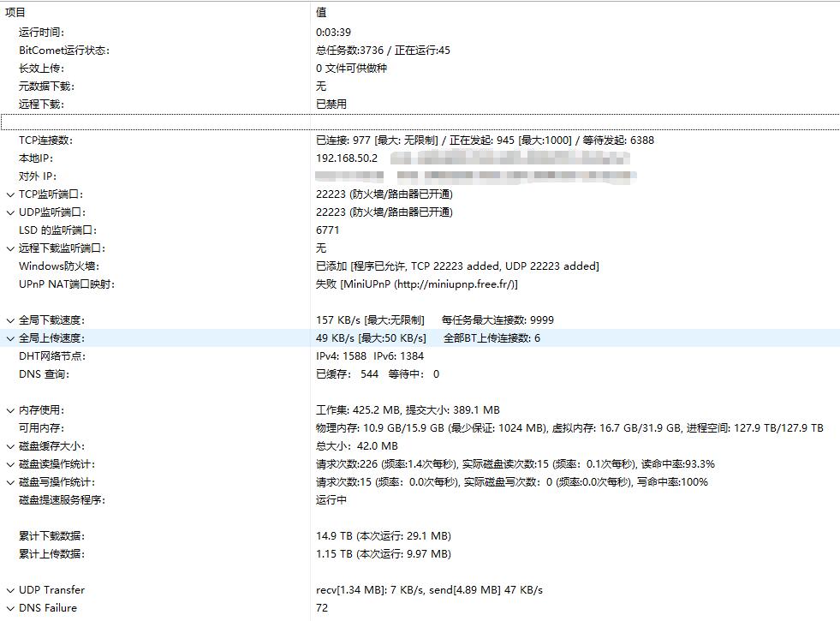Screen dimensions: 840x621
Task: Expand the 全局下载速度 row chevron
Action: coord(10,320)
